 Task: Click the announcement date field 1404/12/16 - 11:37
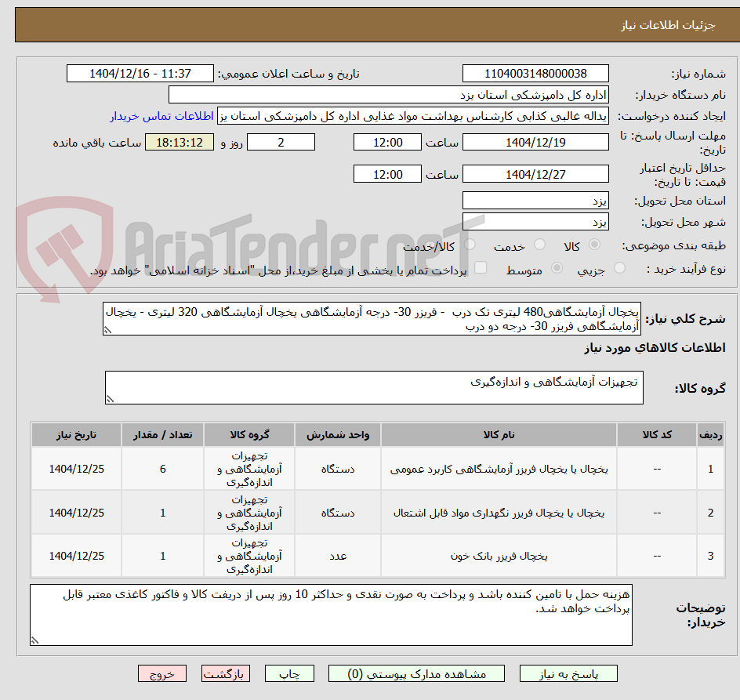point(140,74)
